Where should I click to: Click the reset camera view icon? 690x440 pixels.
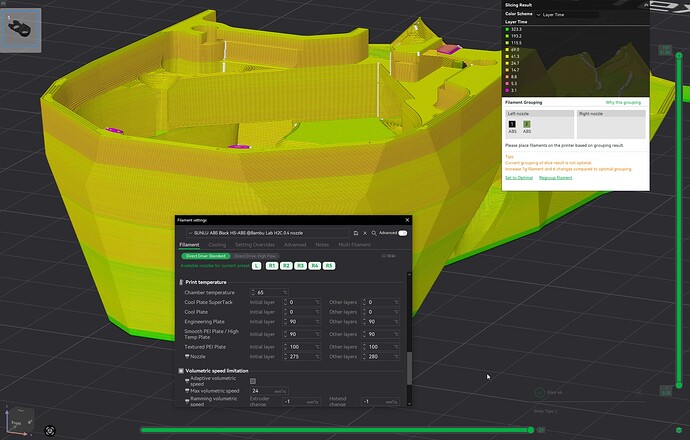[50, 431]
